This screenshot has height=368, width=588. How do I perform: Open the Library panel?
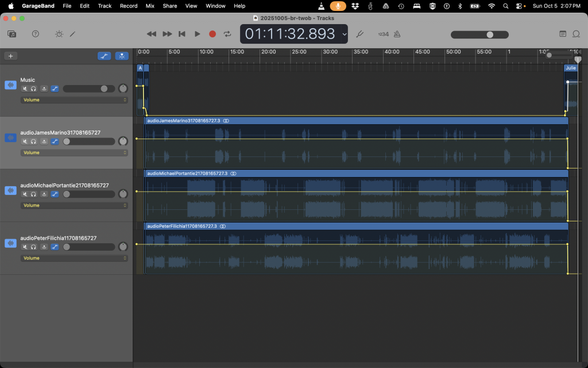pyautogui.click(x=11, y=34)
